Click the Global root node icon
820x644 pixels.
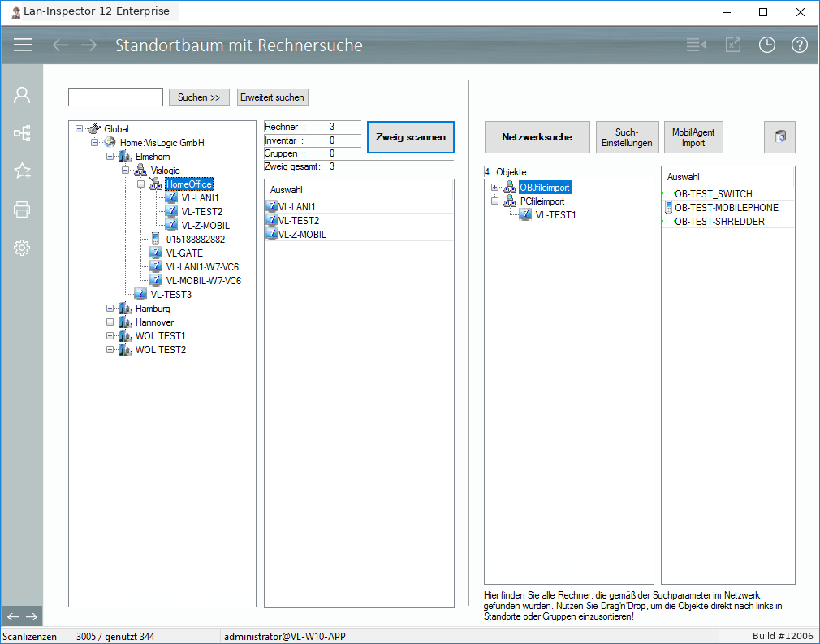[94, 128]
